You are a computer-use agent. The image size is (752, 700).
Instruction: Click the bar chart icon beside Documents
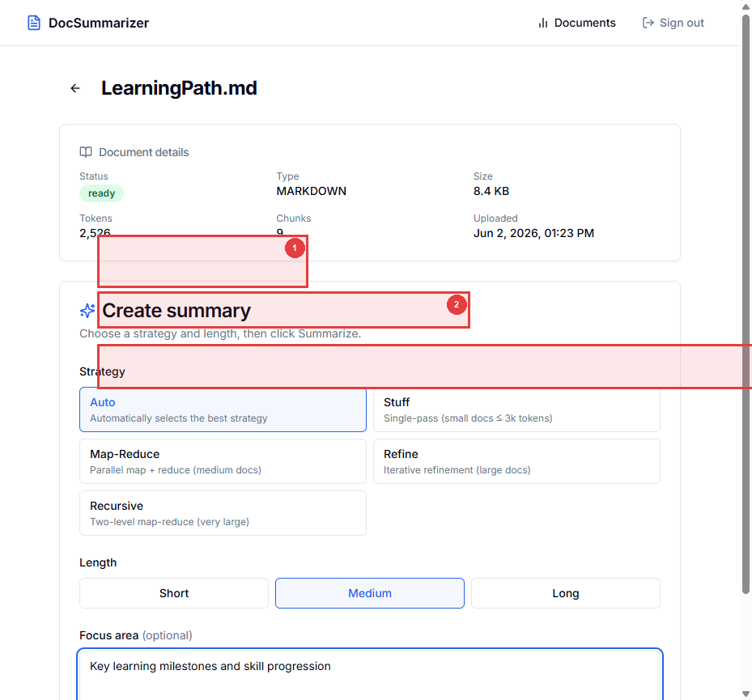(543, 23)
